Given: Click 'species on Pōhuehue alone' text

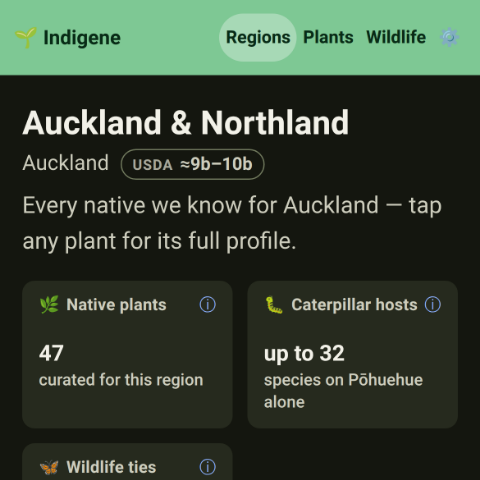Looking at the screenshot, I should click(343, 391).
